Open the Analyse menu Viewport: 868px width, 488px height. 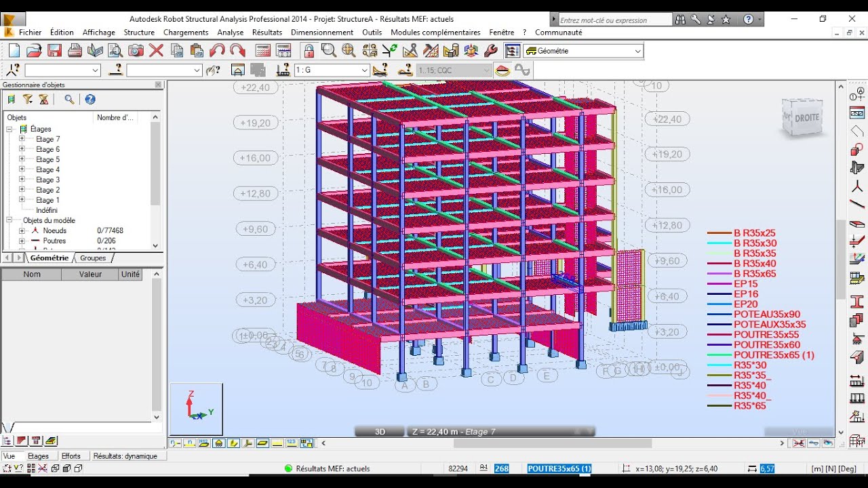click(231, 32)
